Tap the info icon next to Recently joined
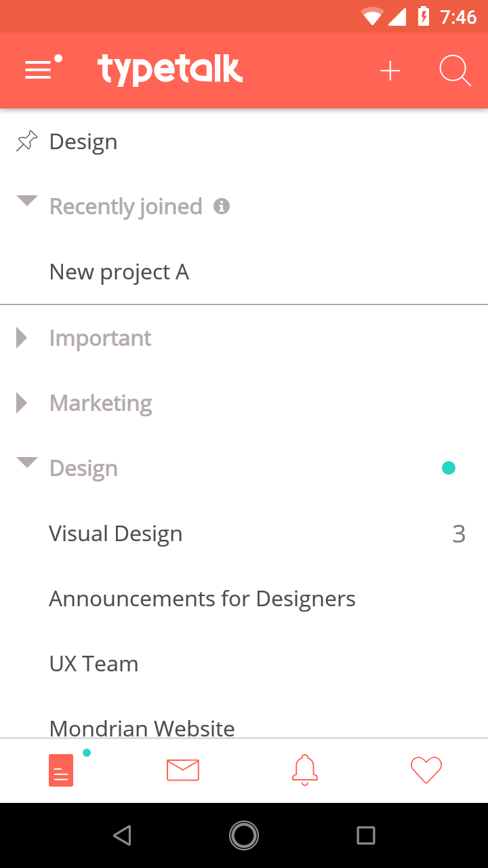This screenshot has height=868, width=488. pyautogui.click(x=222, y=206)
